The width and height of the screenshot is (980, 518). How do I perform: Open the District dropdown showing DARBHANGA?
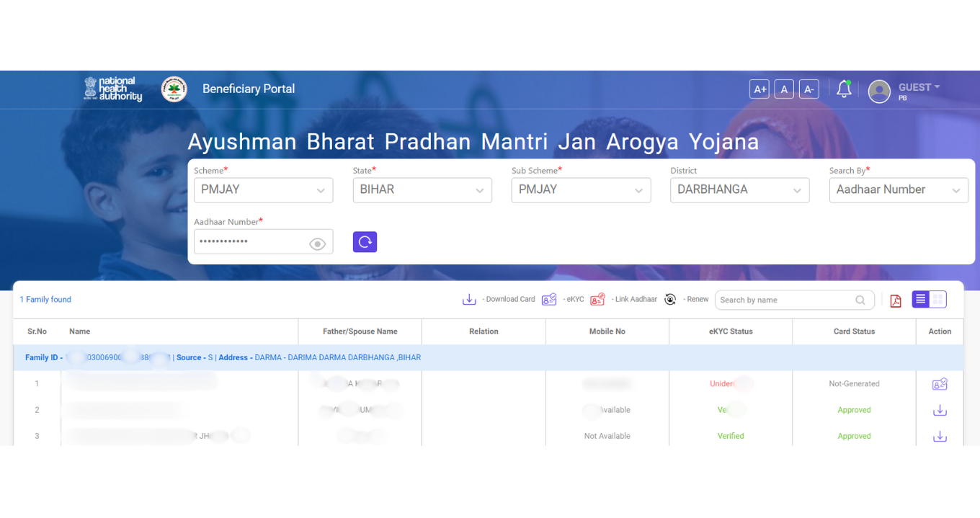pyautogui.click(x=739, y=190)
